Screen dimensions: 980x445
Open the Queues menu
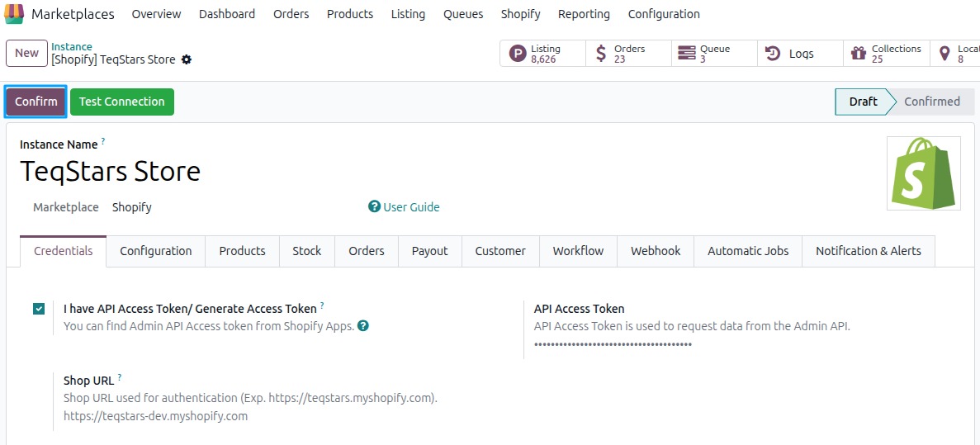click(463, 14)
